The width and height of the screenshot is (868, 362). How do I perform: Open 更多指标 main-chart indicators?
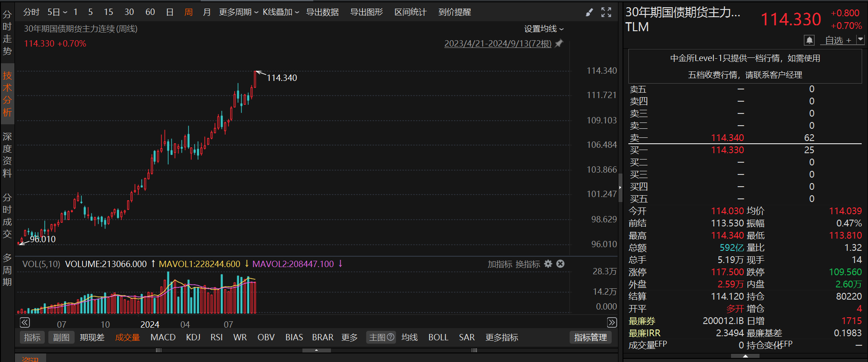[x=502, y=338]
